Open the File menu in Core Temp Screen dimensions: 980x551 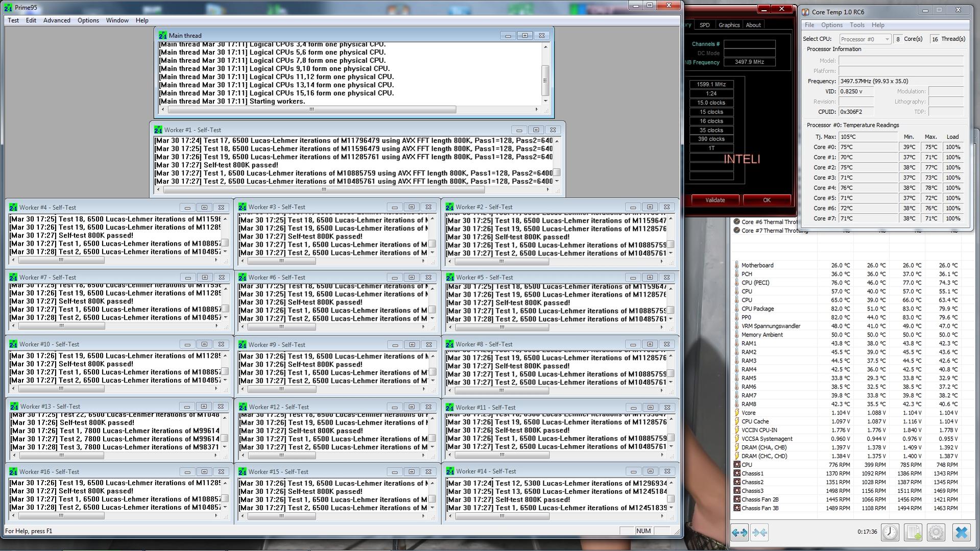click(x=809, y=25)
